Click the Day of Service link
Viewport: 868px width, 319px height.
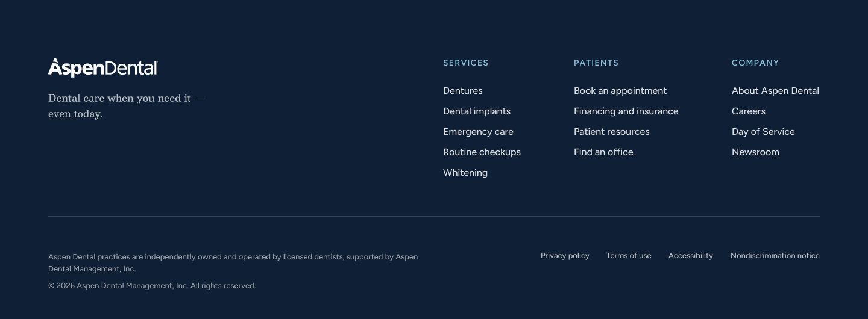pos(763,132)
